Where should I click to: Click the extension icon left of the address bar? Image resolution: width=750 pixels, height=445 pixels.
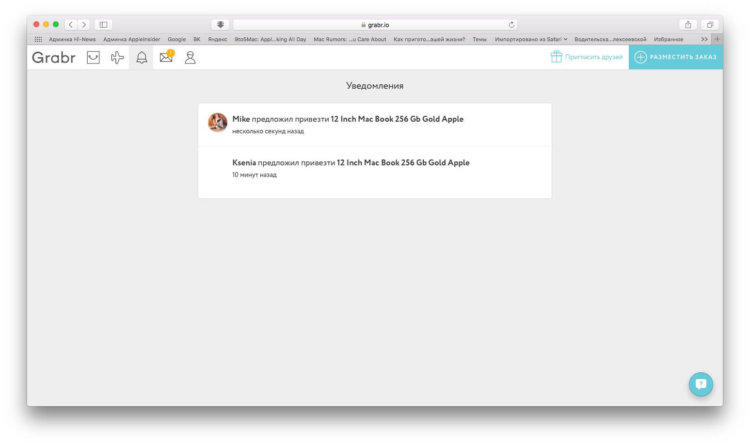[x=220, y=24]
